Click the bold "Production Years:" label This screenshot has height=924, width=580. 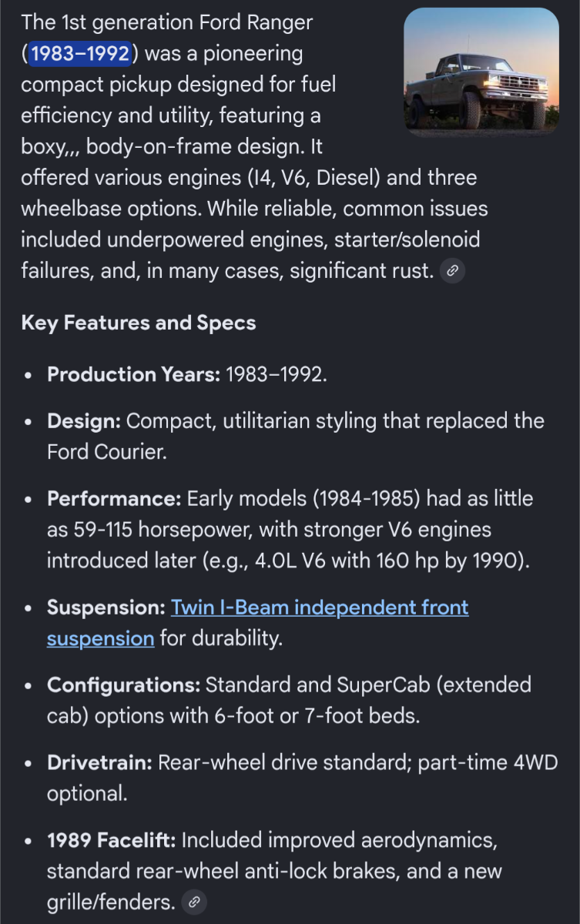[134, 375]
